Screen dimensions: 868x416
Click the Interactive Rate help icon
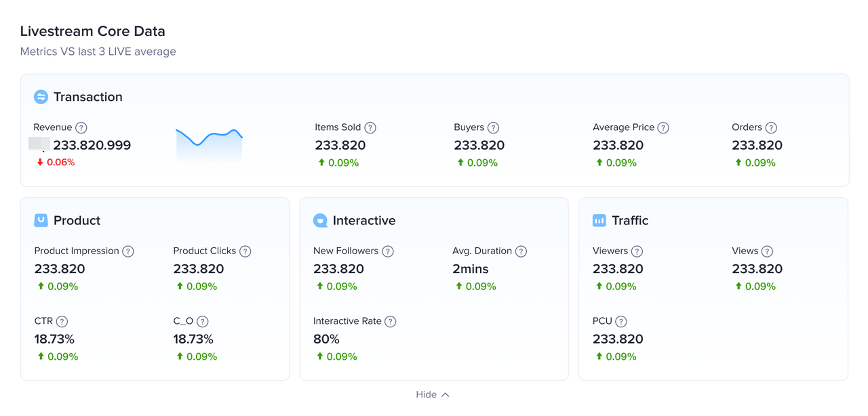(391, 322)
